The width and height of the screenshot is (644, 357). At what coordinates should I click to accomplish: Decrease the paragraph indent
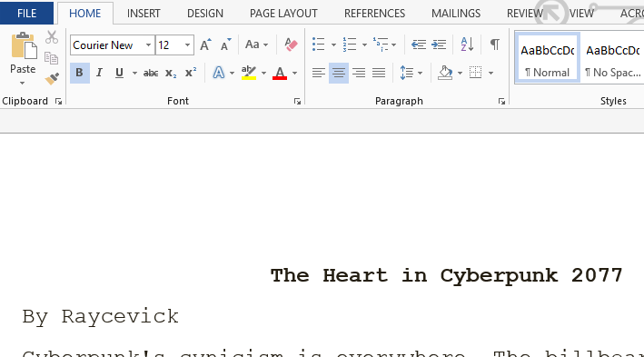(419, 45)
